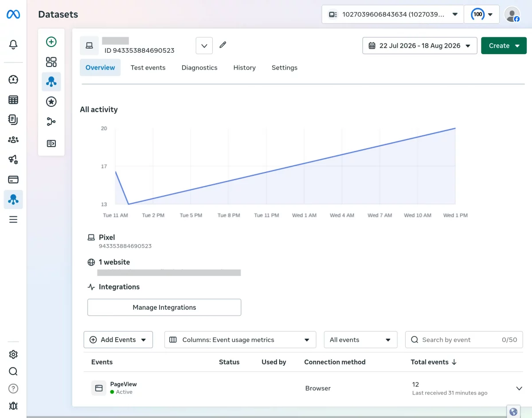Click the globe icon at bottom right
Screen dimensions: 532x418
(x=513, y=412)
